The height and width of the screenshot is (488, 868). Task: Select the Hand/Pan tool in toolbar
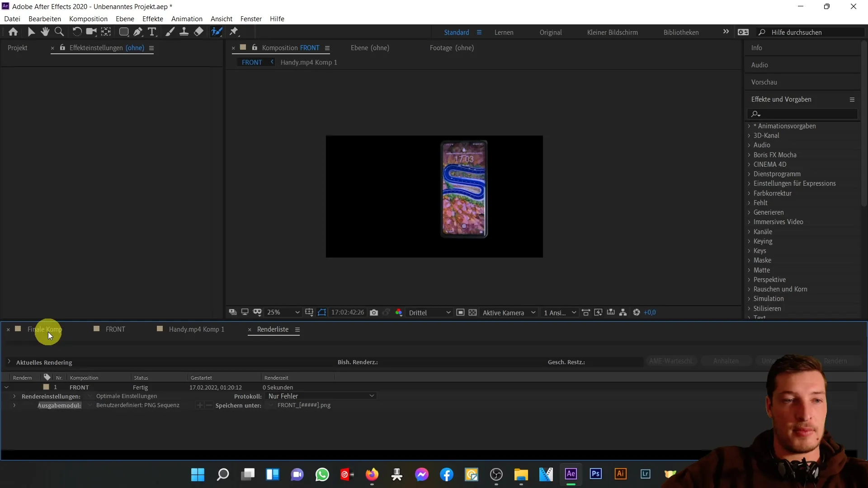[x=45, y=32]
